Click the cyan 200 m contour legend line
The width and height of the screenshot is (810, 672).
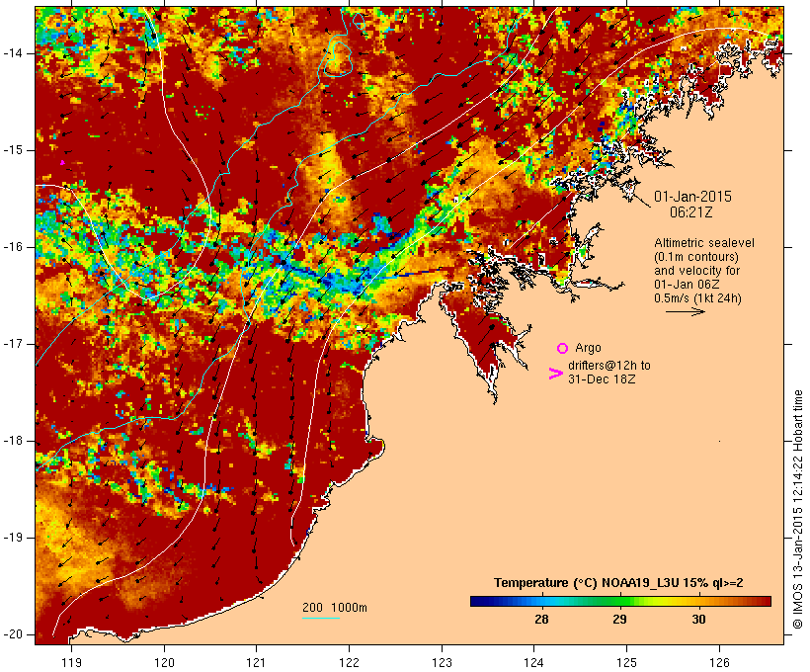[321, 618]
